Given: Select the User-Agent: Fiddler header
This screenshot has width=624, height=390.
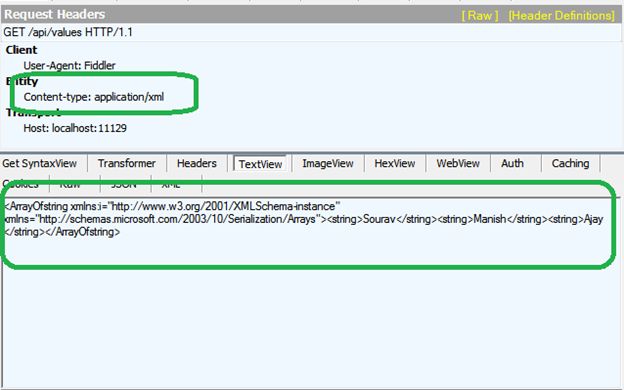Looking at the screenshot, I should point(69,65).
